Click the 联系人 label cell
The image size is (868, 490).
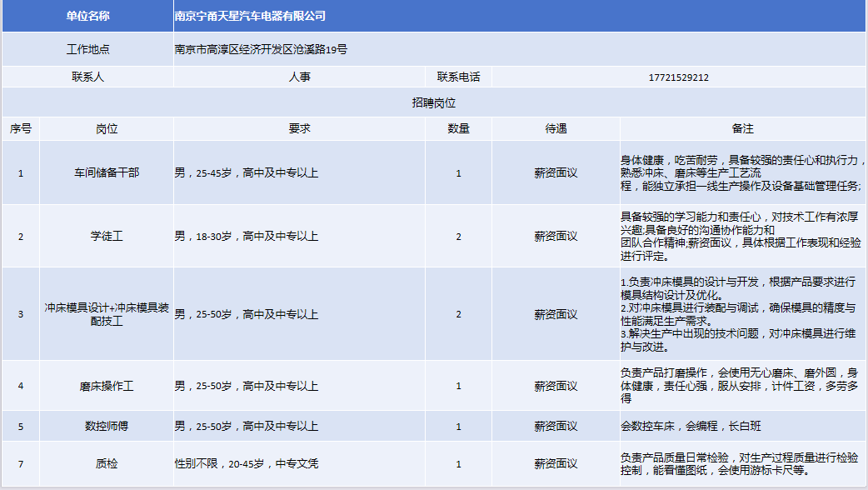click(x=87, y=77)
